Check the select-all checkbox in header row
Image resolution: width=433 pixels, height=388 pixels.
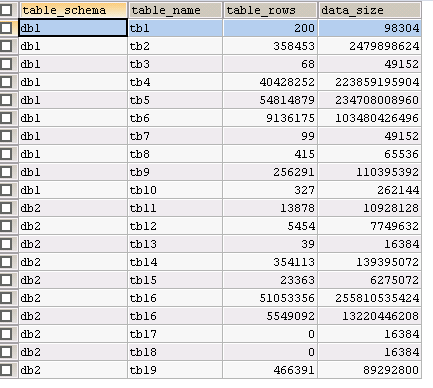(6, 10)
